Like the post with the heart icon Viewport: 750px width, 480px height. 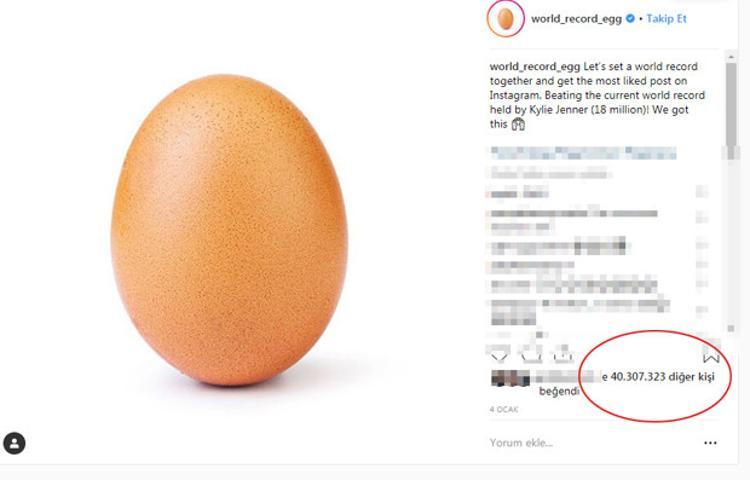[499, 354]
